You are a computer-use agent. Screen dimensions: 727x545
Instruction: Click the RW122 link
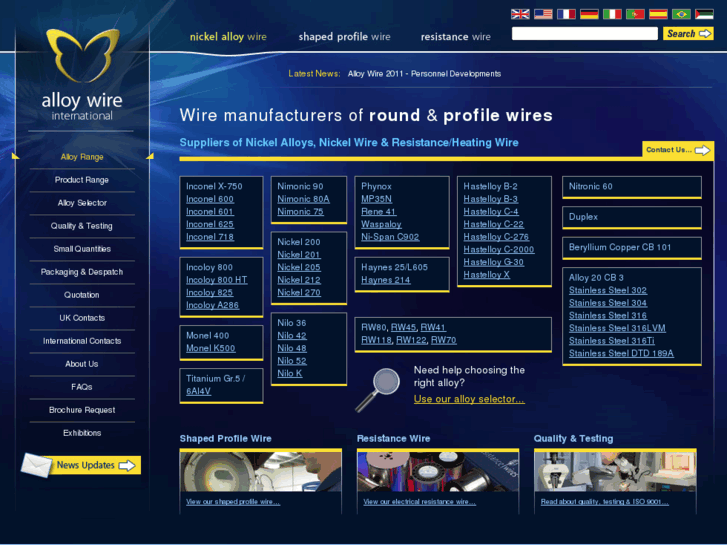[x=411, y=340]
